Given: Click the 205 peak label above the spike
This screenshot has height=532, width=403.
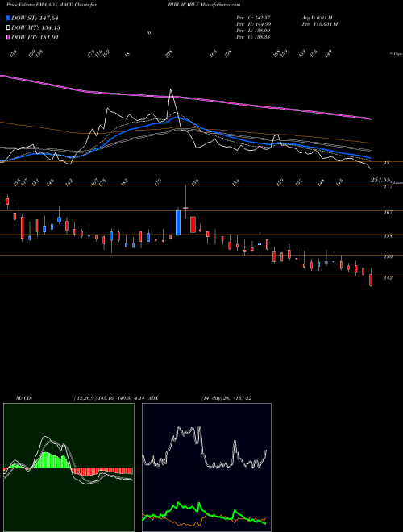Looking at the screenshot, I should (169, 54).
